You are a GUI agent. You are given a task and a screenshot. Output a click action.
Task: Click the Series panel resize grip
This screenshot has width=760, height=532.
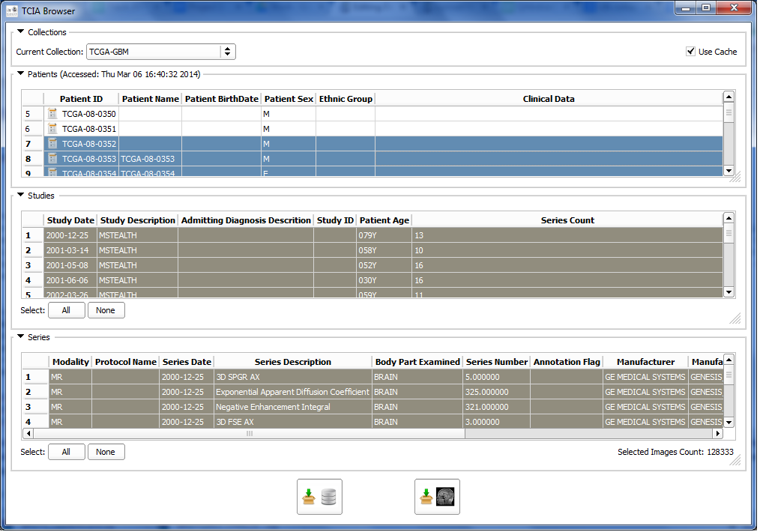point(735,462)
